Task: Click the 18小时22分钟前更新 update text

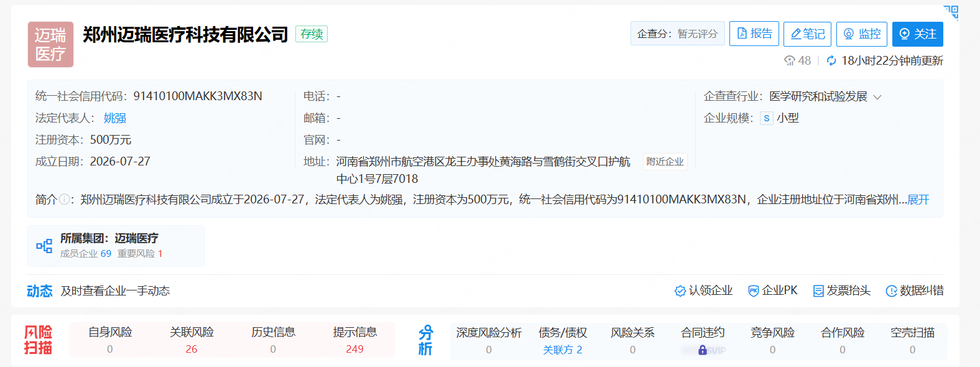Action: (892, 60)
